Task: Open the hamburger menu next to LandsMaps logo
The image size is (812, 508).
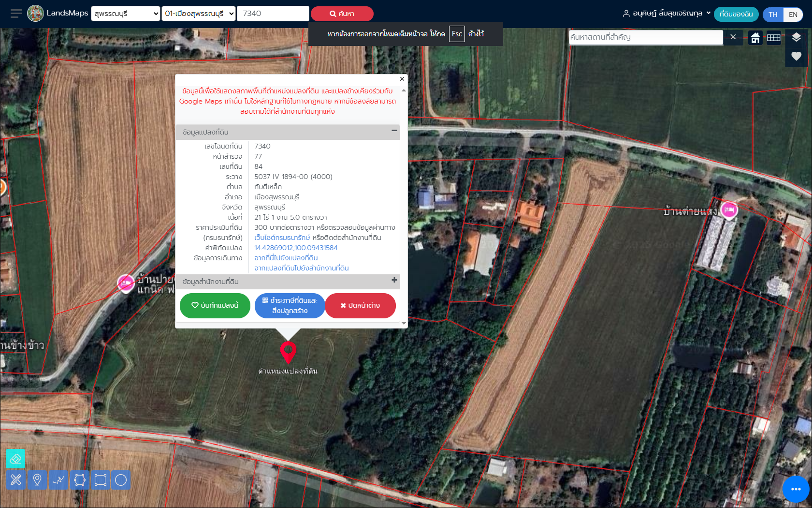Action: tap(16, 14)
